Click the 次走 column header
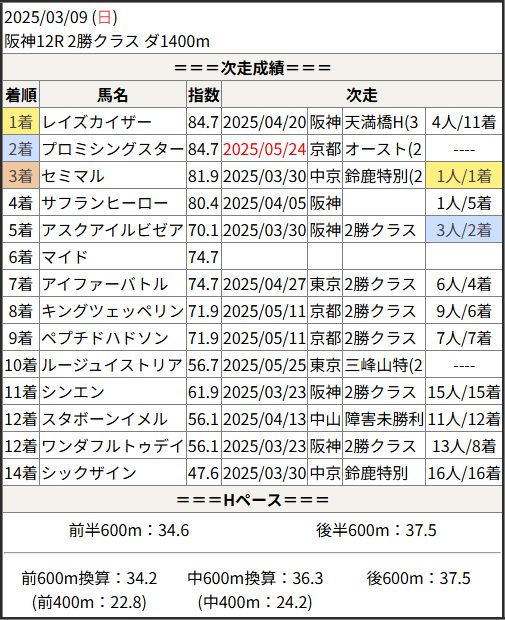 [362, 95]
